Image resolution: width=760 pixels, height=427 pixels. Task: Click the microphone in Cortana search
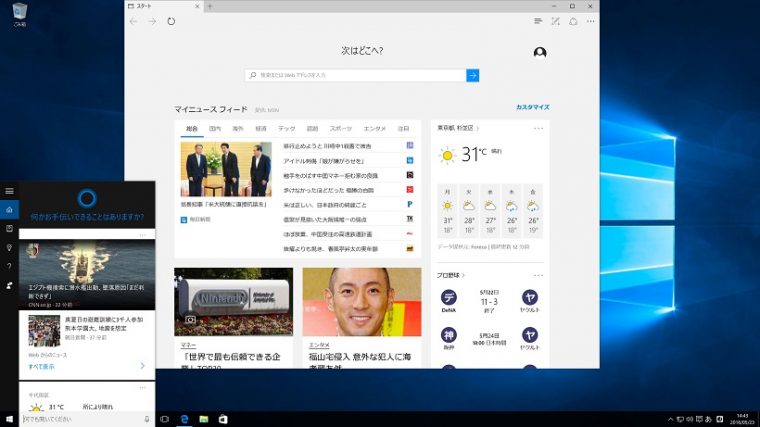point(147,419)
